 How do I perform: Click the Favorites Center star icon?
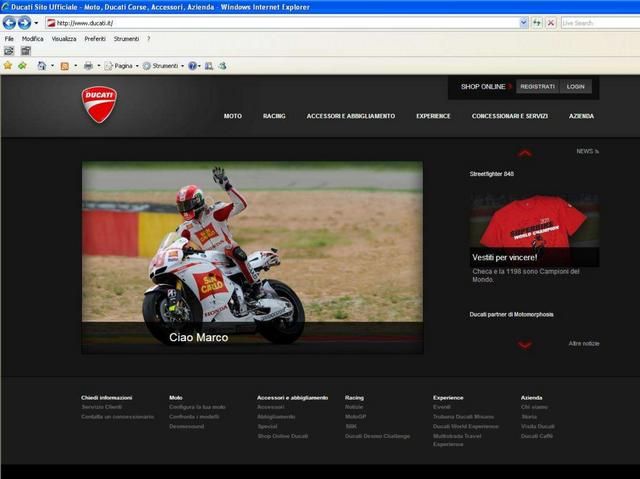(x=8, y=65)
